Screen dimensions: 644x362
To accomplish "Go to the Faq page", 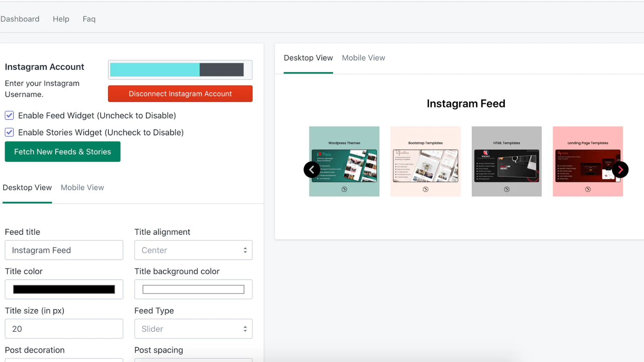I will [89, 19].
